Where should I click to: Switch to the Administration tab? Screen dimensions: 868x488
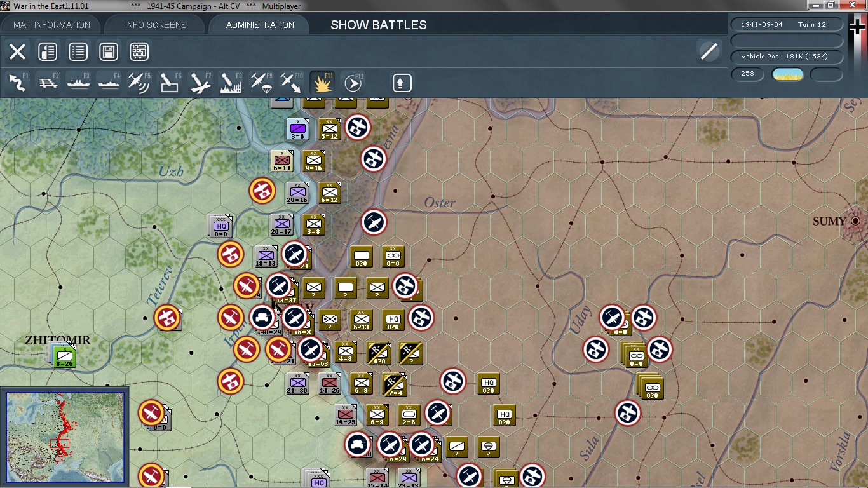[x=260, y=25]
